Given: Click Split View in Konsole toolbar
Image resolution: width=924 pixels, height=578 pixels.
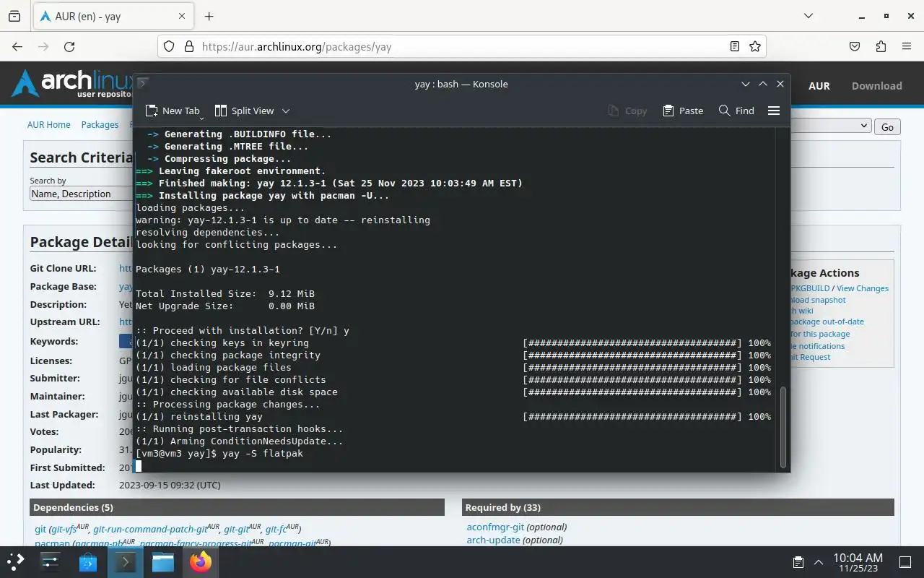Looking at the screenshot, I should click(244, 111).
